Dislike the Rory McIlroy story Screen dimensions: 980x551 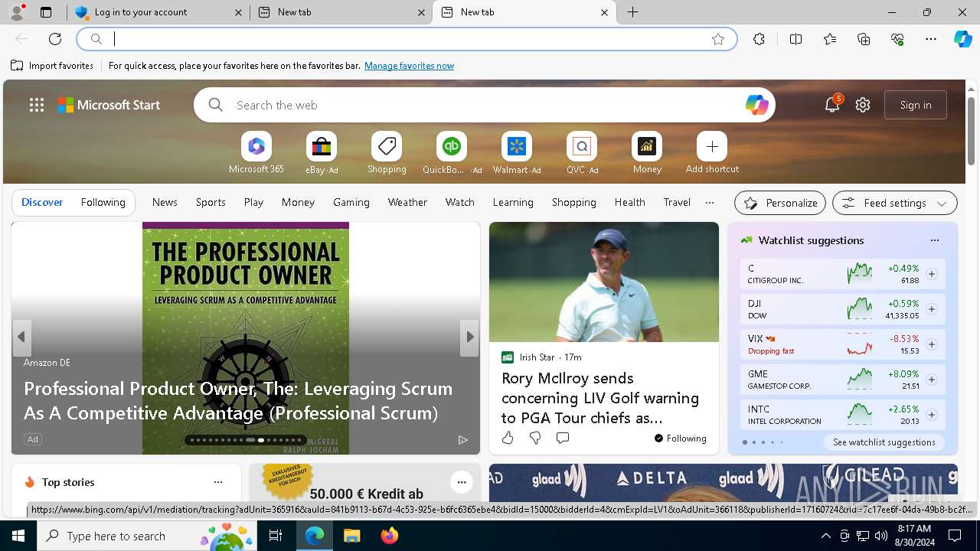(x=535, y=438)
